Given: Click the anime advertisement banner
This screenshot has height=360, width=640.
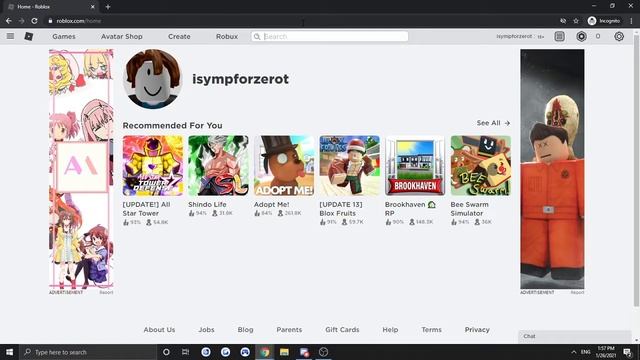Looking at the screenshot, I should pos(81,169).
